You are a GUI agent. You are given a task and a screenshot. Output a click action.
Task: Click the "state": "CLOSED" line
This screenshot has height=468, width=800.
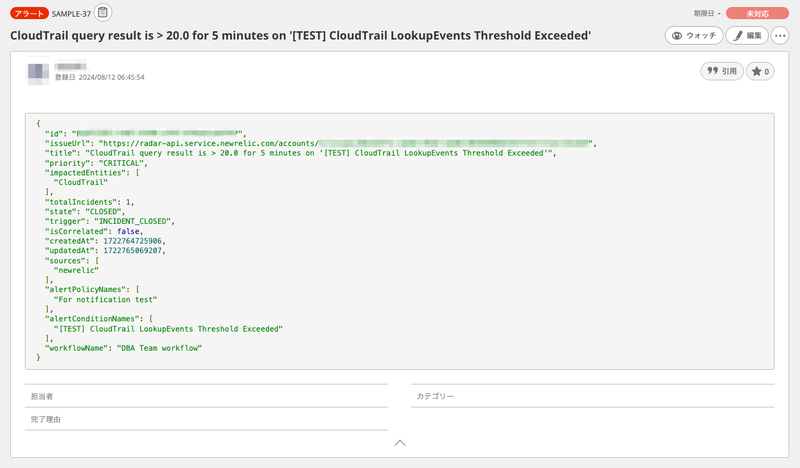coord(85,211)
